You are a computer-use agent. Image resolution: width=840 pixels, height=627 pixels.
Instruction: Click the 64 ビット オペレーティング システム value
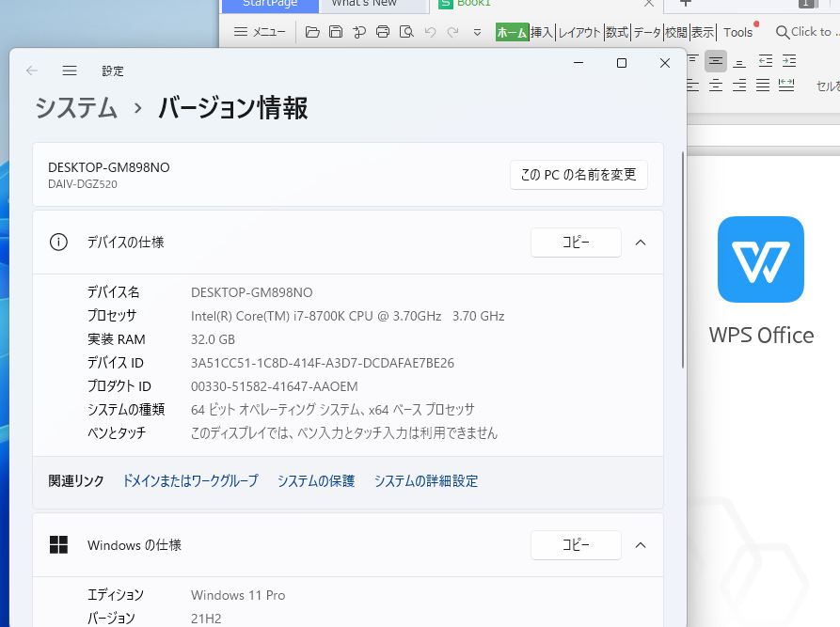point(333,410)
